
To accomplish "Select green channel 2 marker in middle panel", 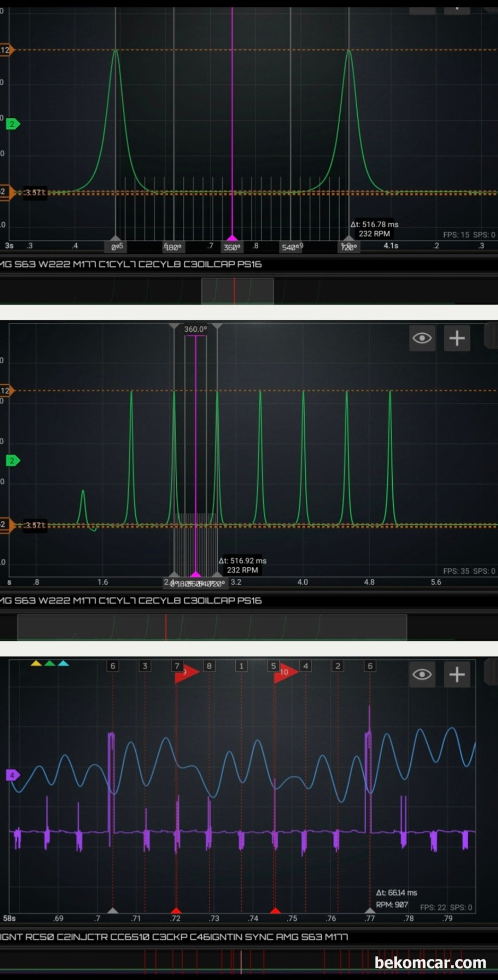I will pos(12,461).
